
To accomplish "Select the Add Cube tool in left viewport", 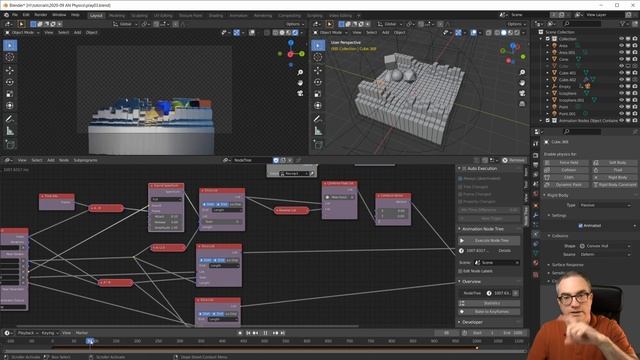I will [10, 144].
